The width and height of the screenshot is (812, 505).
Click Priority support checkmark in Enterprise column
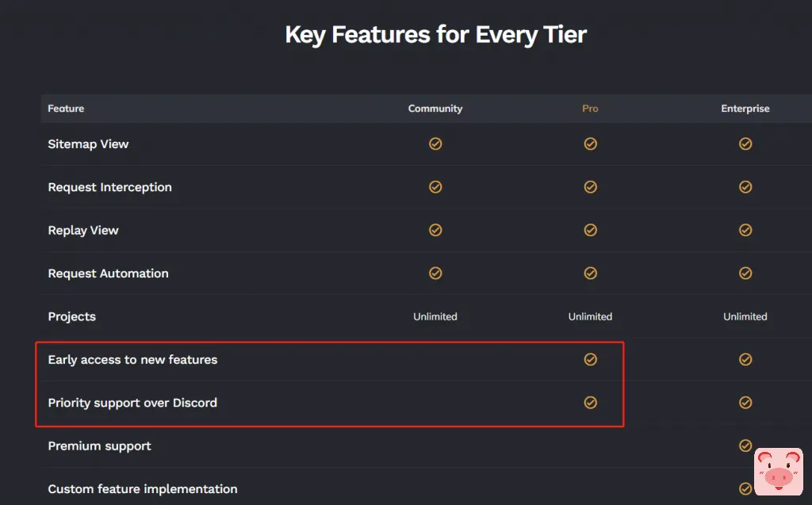[745, 403]
